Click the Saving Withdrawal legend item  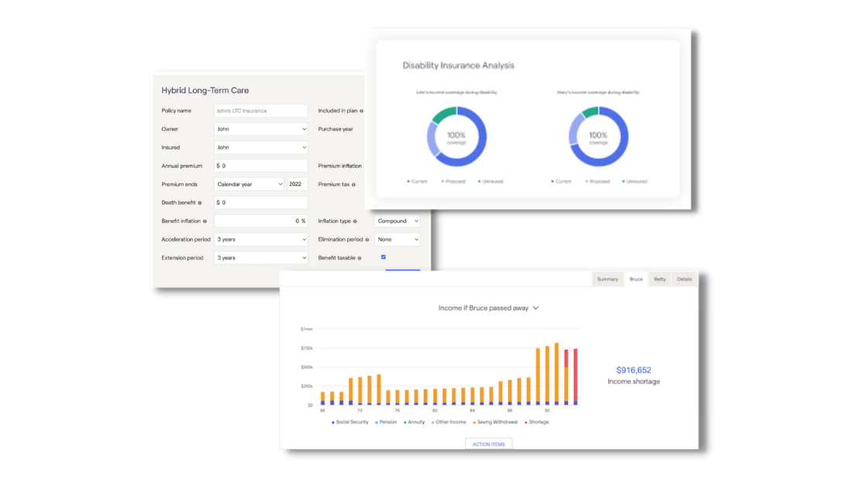(495, 422)
